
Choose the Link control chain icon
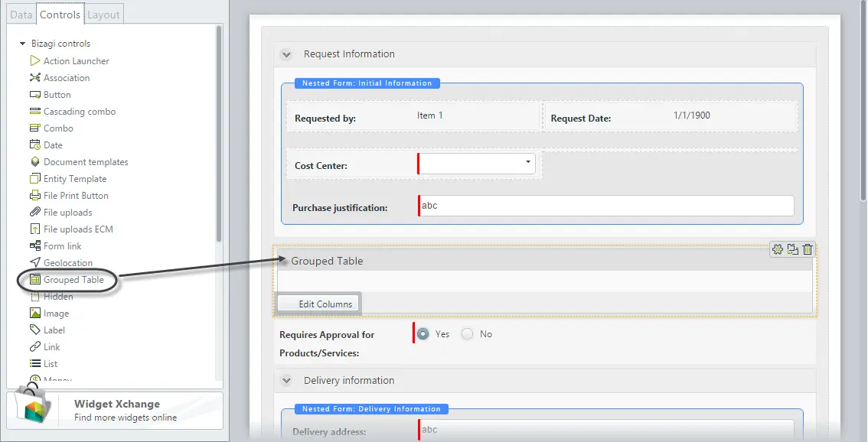tap(35, 347)
